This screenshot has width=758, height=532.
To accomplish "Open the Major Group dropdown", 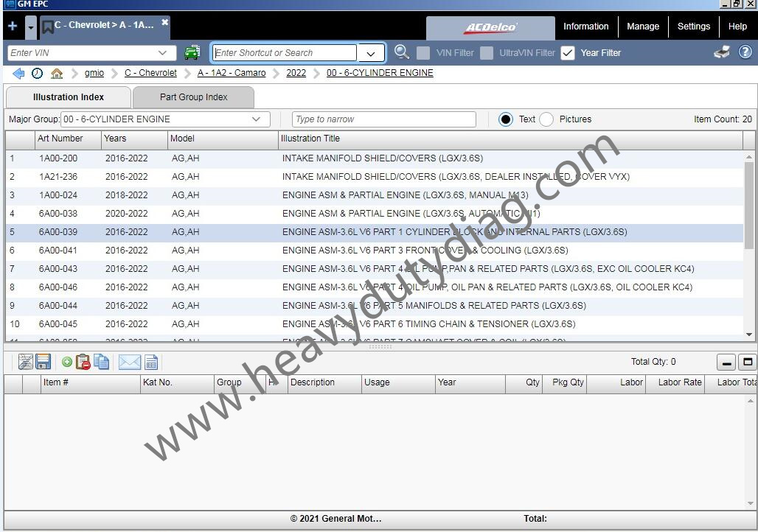I will coord(256,119).
